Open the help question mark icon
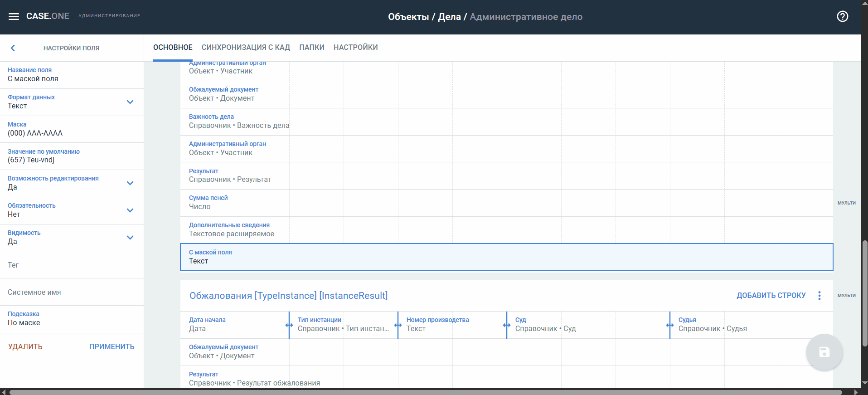 tap(842, 16)
